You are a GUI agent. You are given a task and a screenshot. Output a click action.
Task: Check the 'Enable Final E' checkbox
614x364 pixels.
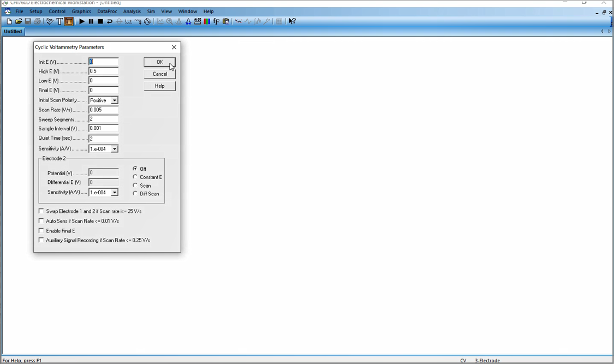(x=41, y=231)
